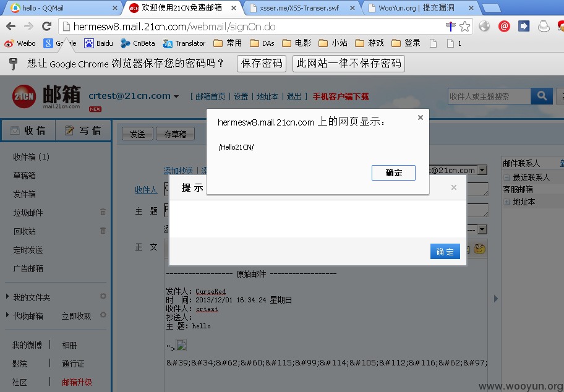Viewport: 564px width, 392px height.
Task: Switch to xsser.me/XSS-Transer.swf tab
Action: 302,8
